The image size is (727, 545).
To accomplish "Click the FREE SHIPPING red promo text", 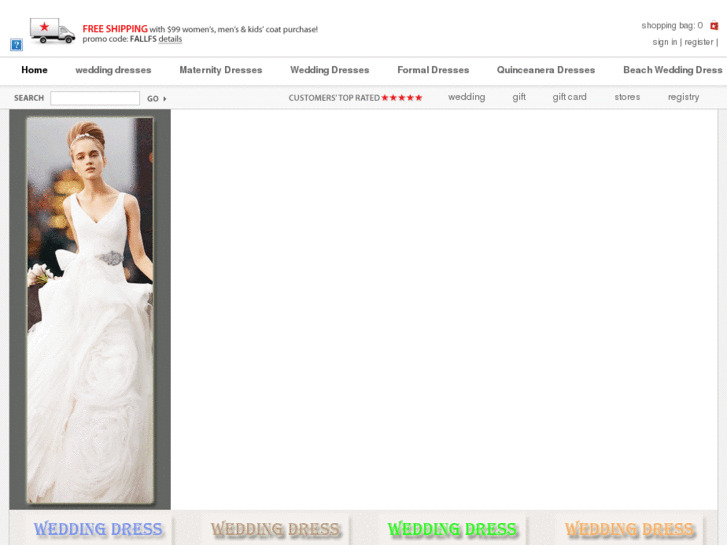I will [115, 29].
